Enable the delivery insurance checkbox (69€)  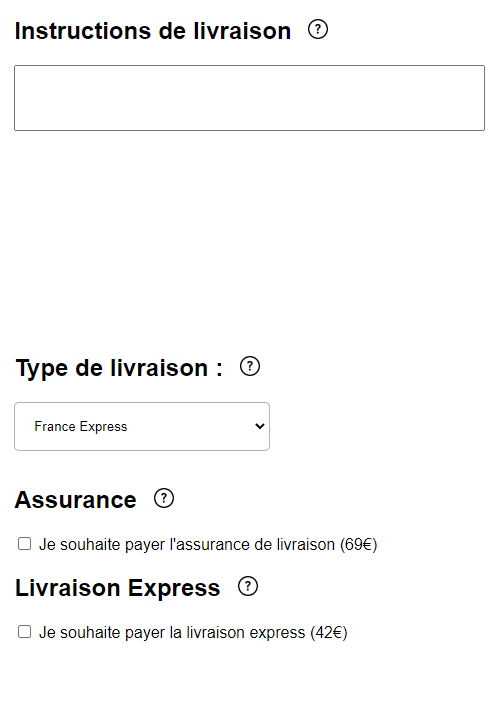(x=24, y=544)
